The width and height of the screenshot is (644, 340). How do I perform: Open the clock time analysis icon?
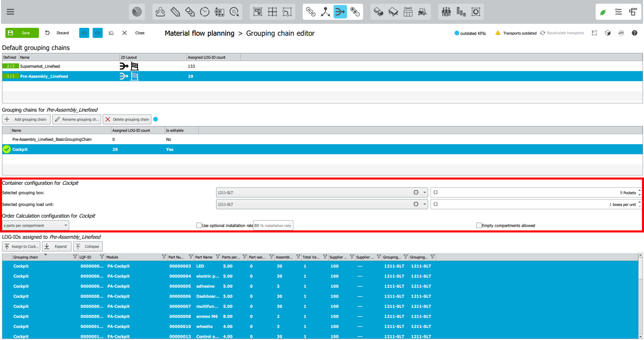click(x=205, y=12)
